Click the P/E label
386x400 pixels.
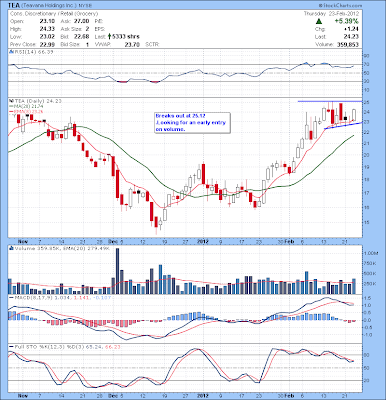[98, 21]
